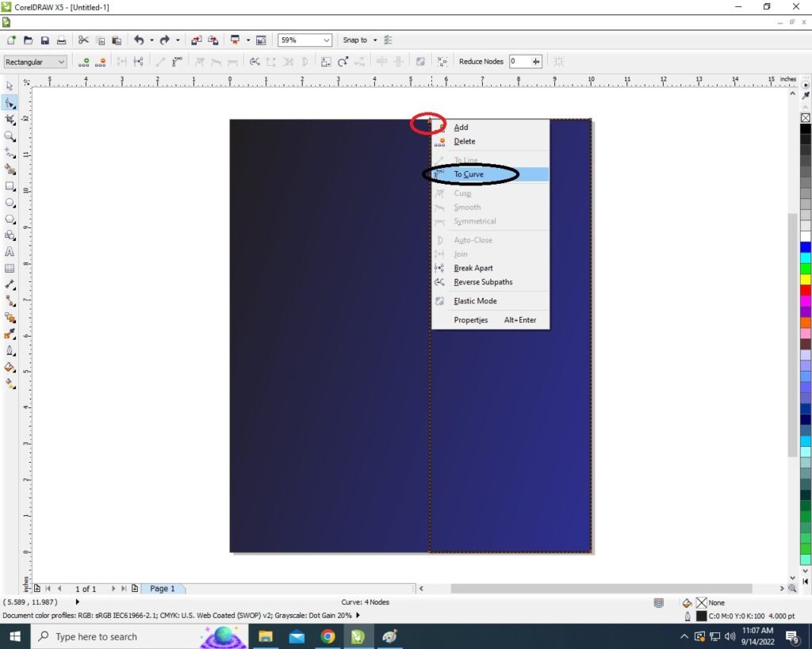The width and height of the screenshot is (812, 649).
Task: Select the Freehand tool
Action: [10, 153]
